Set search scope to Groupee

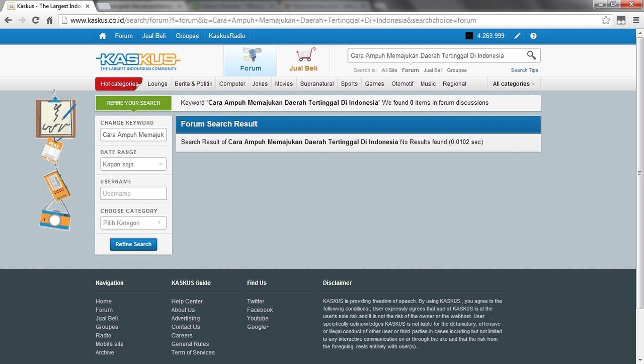point(457,70)
